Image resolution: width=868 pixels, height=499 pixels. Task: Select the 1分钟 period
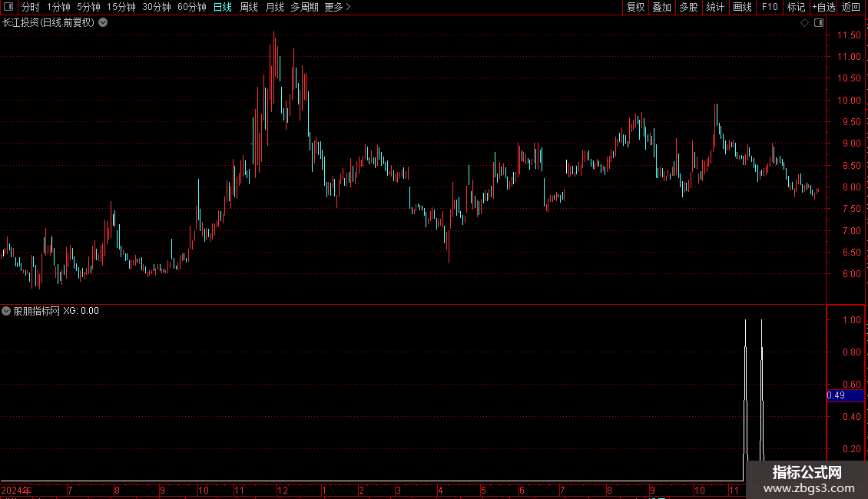[58, 7]
